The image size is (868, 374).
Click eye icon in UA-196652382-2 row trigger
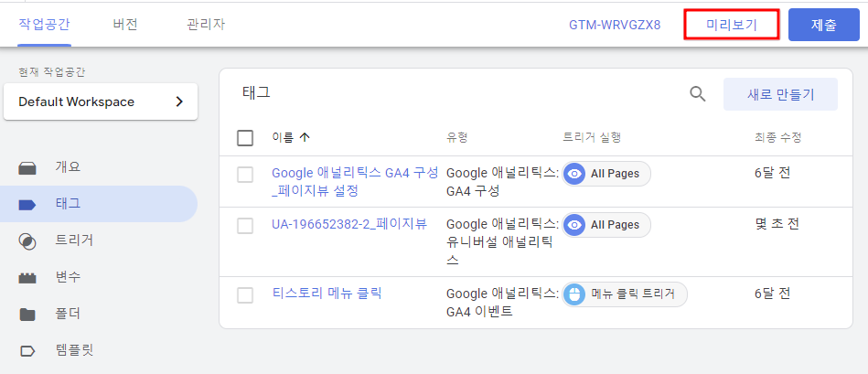pos(575,225)
